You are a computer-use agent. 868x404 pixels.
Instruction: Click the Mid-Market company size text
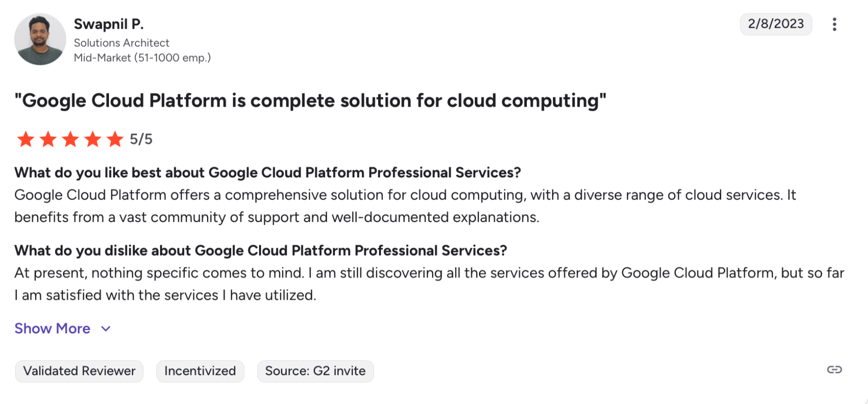142,58
